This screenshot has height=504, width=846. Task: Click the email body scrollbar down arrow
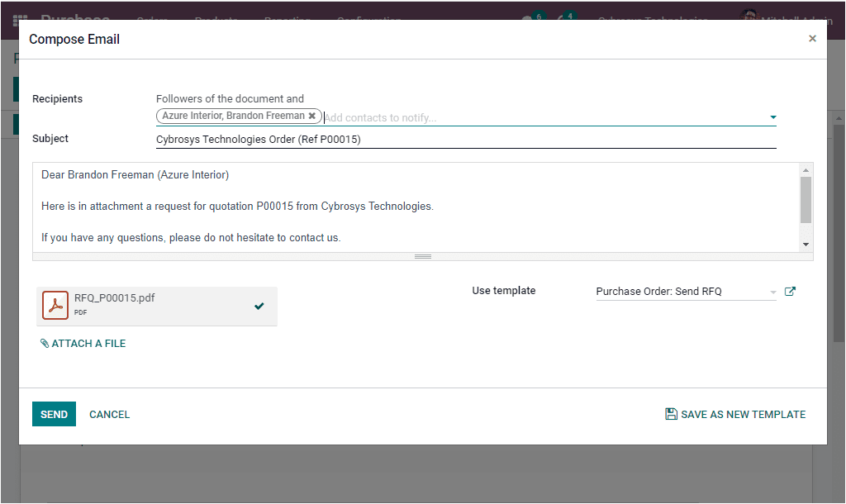806,242
